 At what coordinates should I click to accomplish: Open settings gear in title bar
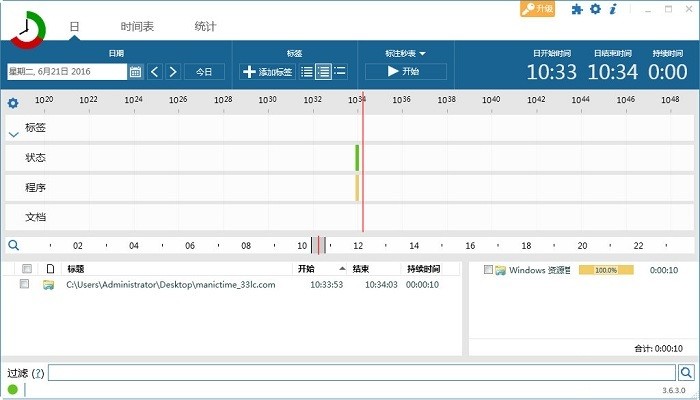tap(595, 9)
